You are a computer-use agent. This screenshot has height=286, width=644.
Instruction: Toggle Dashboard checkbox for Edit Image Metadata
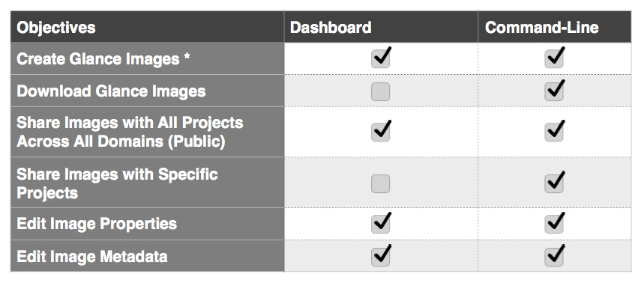[x=380, y=257]
